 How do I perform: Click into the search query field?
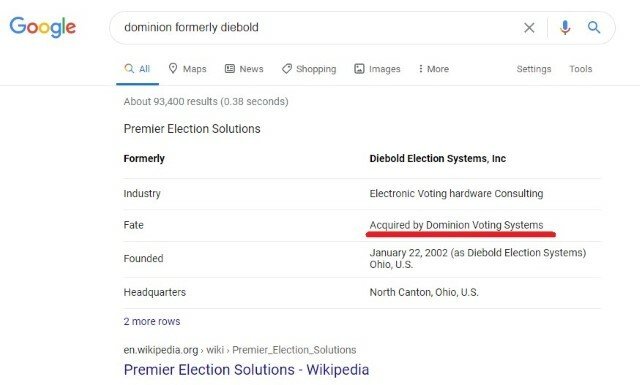pyautogui.click(x=318, y=27)
